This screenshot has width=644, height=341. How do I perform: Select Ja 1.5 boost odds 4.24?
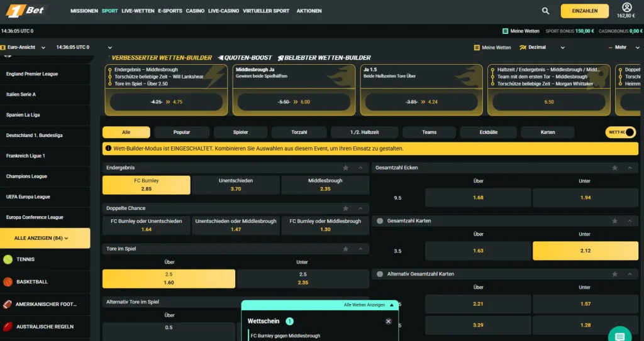(x=421, y=102)
